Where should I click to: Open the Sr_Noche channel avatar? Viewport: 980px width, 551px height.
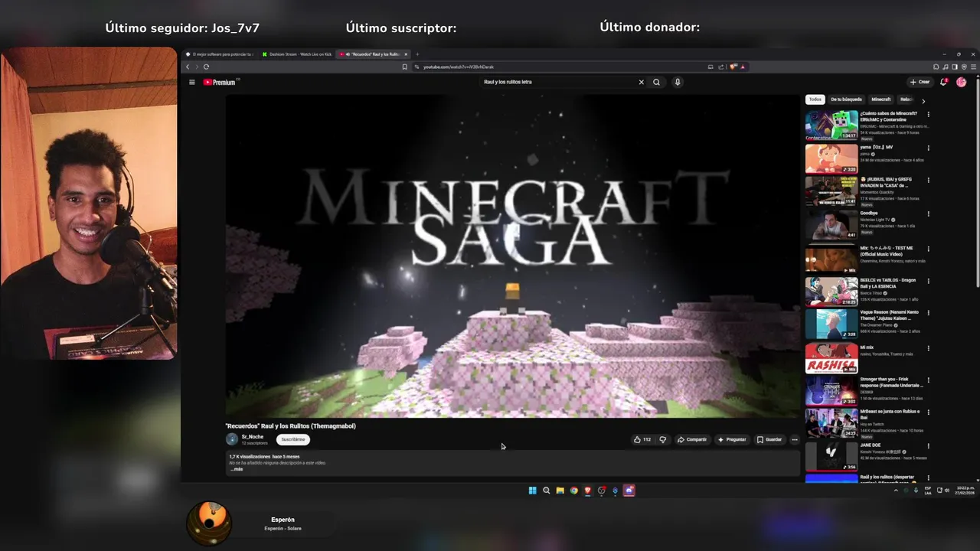(x=232, y=439)
